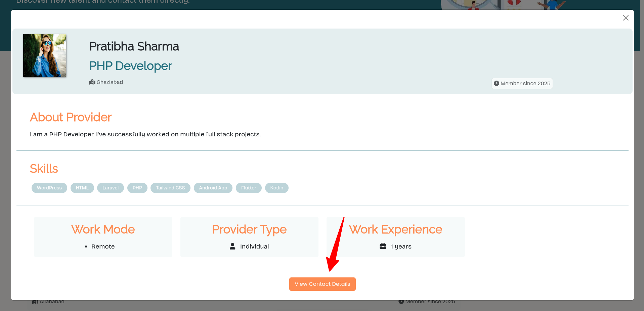Click the About Provider section heading
Screen dimensions: 644x311
(x=71, y=117)
